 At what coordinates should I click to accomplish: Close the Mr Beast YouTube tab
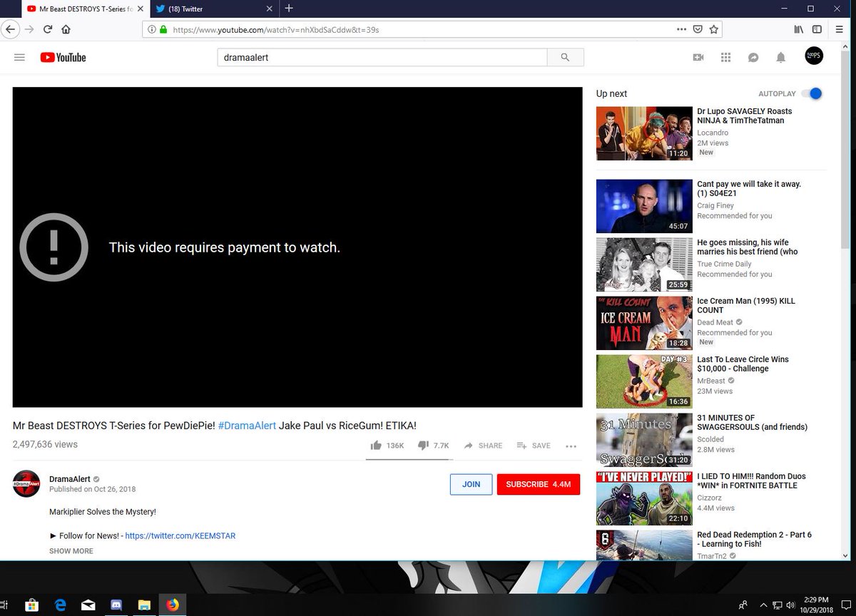tap(140, 9)
